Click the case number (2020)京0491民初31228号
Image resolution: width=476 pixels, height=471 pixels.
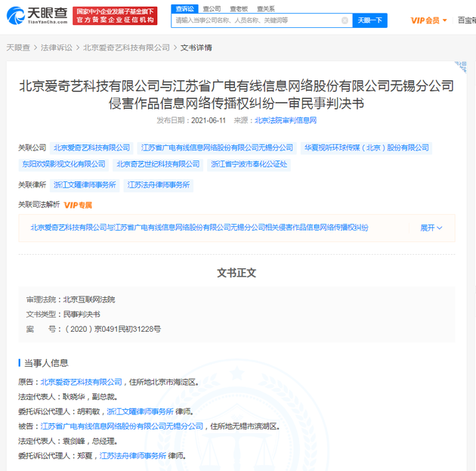(113, 329)
